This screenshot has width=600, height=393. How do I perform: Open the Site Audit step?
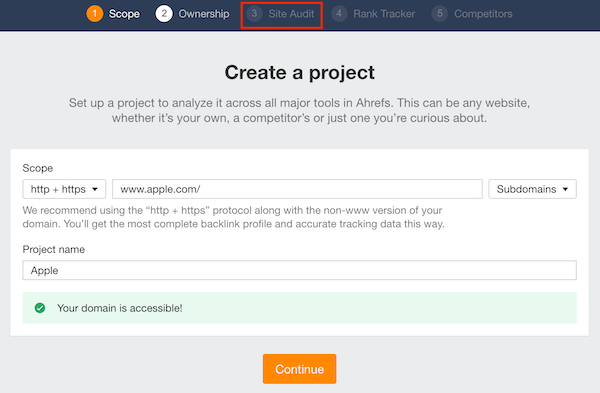(x=280, y=14)
